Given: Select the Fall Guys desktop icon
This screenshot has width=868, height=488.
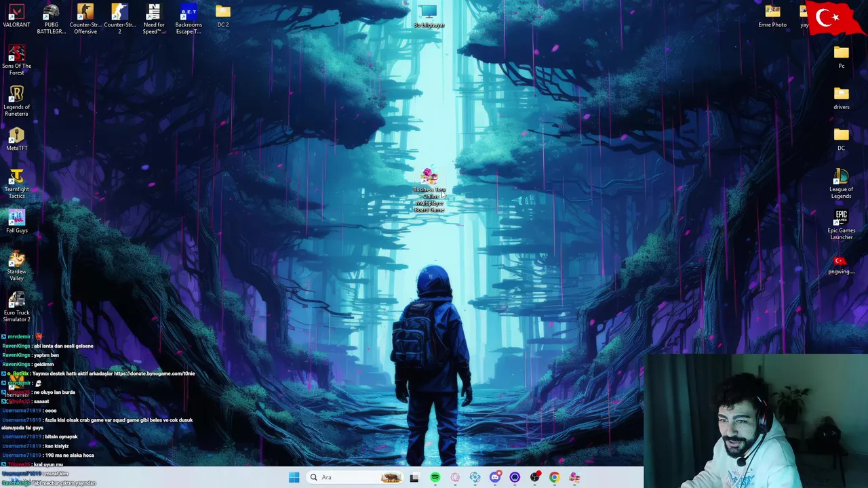Looking at the screenshot, I should pyautogui.click(x=16, y=221).
